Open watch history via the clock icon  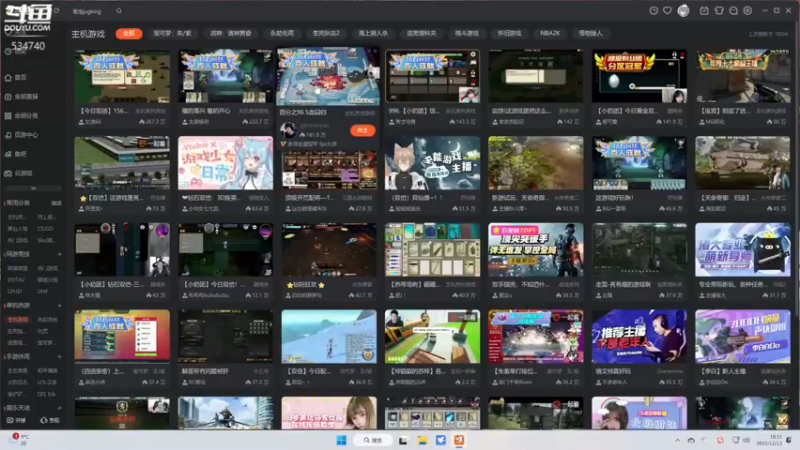pyautogui.click(x=654, y=11)
